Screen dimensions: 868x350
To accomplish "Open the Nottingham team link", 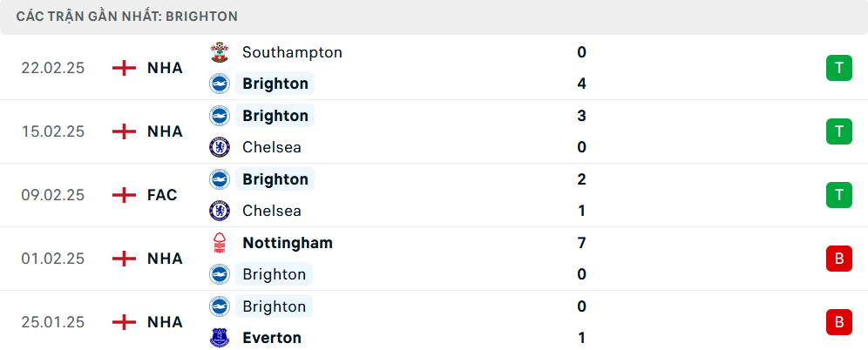I will click(x=288, y=243).
